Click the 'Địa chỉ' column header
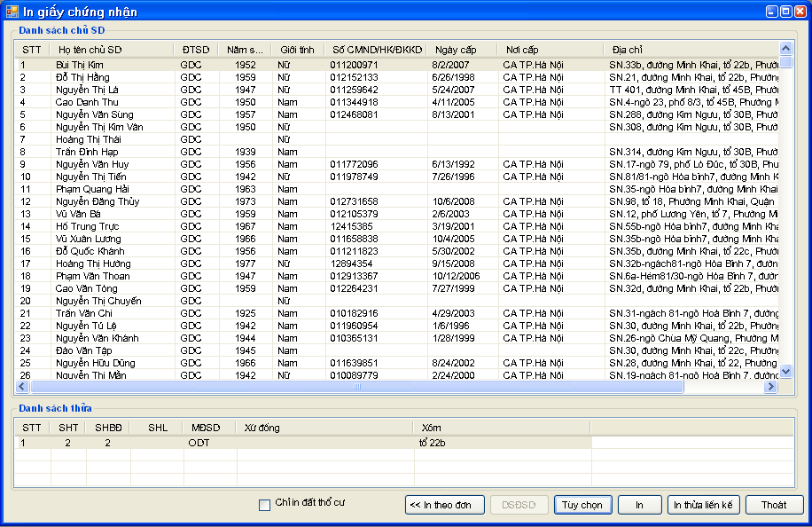 click(627, 50)
